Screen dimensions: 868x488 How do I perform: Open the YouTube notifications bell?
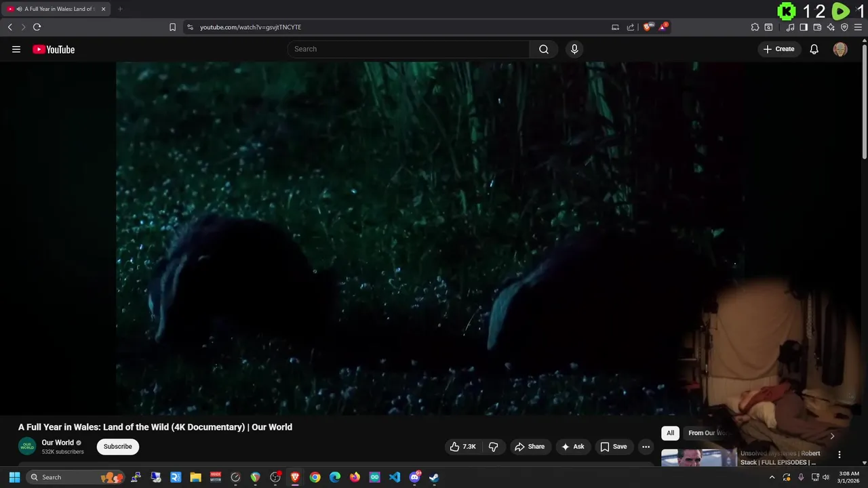tap(814, 49)
